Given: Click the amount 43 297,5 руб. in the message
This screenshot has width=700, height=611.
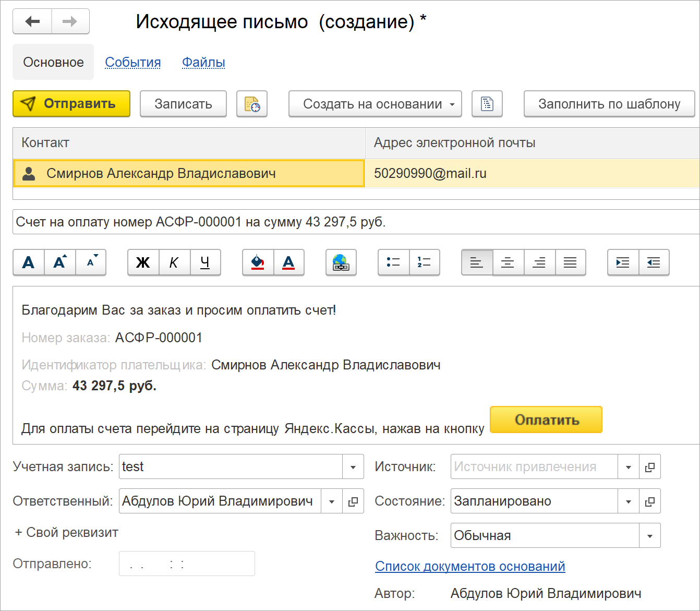Looking at the screenshot, I should (x=114, y=386).
